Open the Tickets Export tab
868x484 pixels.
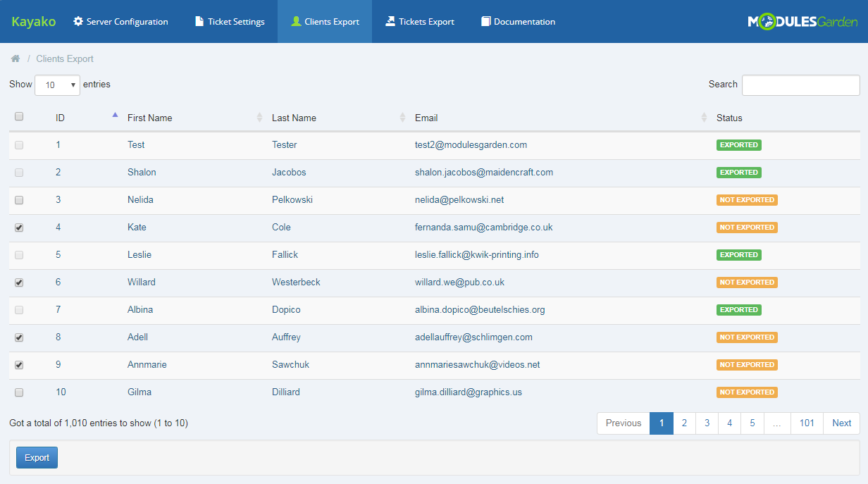pyautogui.click(x=420, y=21)
